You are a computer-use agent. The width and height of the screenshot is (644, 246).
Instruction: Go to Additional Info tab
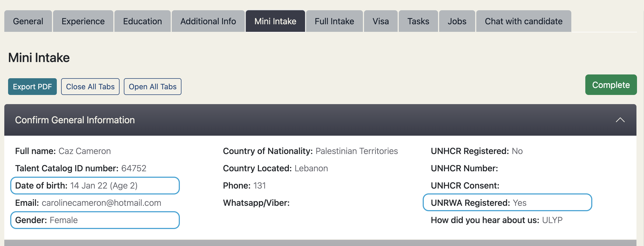[208, 21]
